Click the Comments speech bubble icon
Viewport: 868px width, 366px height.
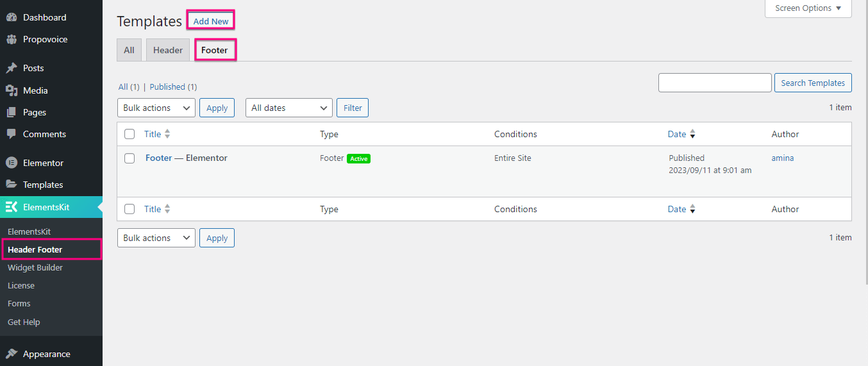[12, 134]
